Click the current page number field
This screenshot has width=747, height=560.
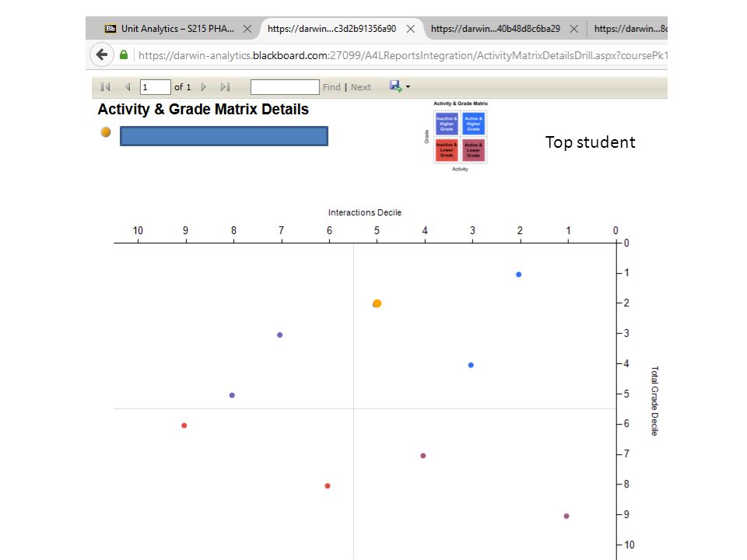156,87
